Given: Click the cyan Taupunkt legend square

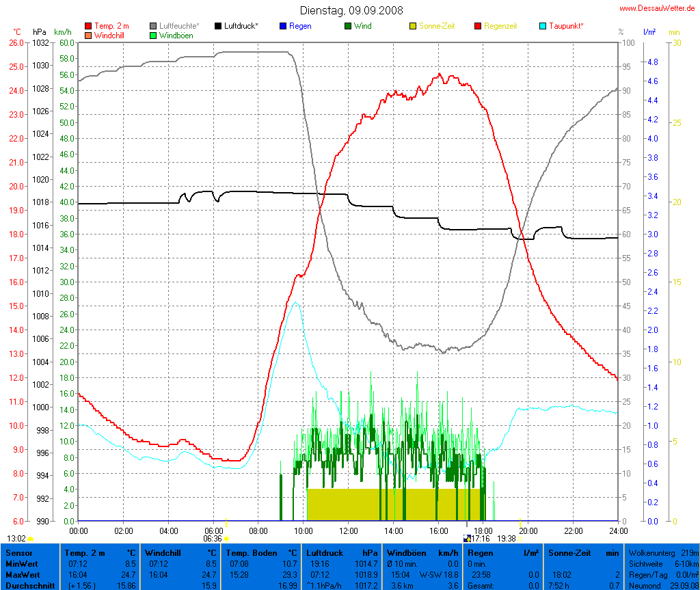Looking at the screenshot, I should click(x=543, y=26).
